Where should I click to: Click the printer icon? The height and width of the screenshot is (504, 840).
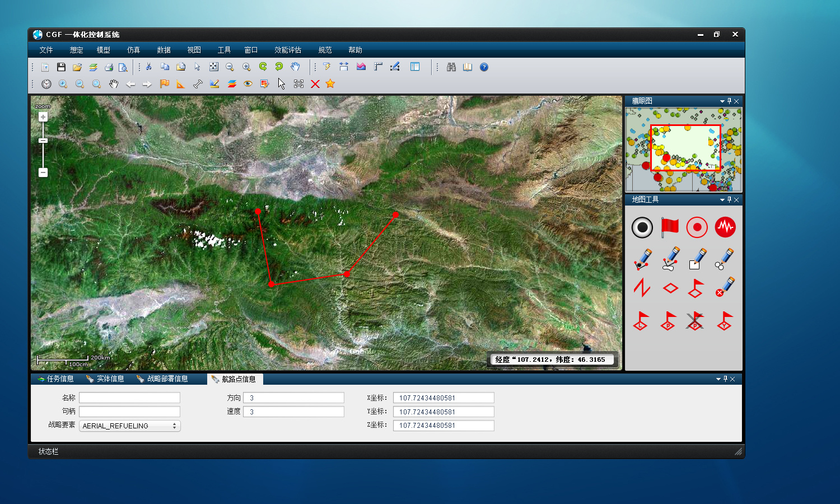pos(109,67)
